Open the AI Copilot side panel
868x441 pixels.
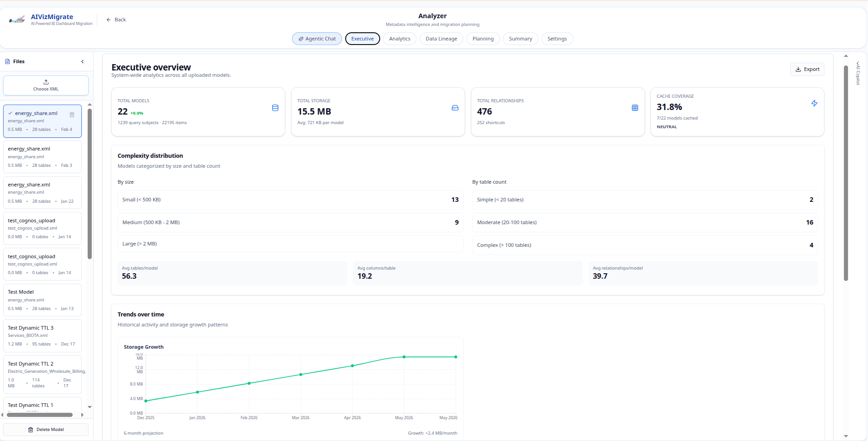point(858,73)
